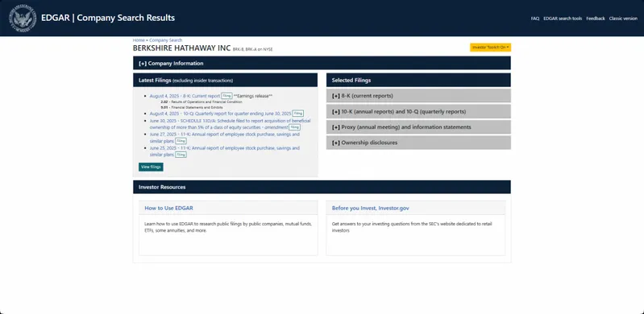
Task: Click Filing badge for June 25 11-K
Action: (x=181, y=155)
